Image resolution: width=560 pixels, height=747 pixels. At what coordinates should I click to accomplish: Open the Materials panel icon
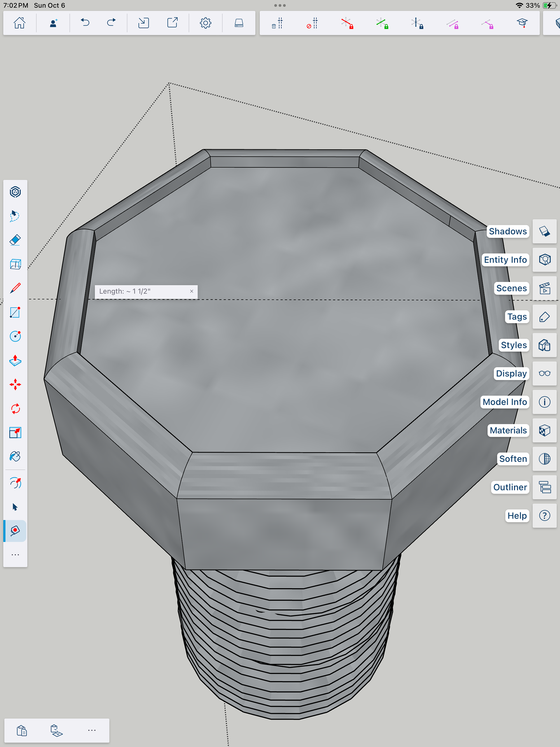coord(544,430)
